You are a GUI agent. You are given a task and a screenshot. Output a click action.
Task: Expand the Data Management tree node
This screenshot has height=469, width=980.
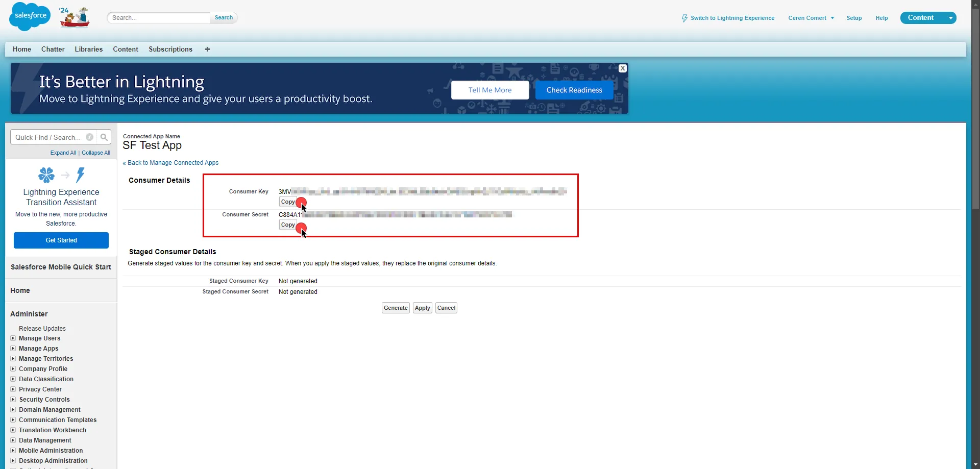click(13, 440)
